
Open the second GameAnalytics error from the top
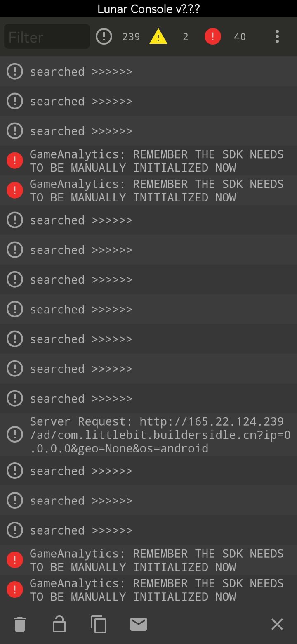point(157,190)
